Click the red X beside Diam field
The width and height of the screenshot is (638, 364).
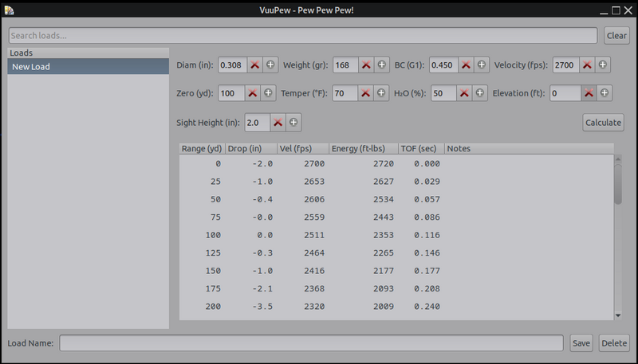(254, 65)
